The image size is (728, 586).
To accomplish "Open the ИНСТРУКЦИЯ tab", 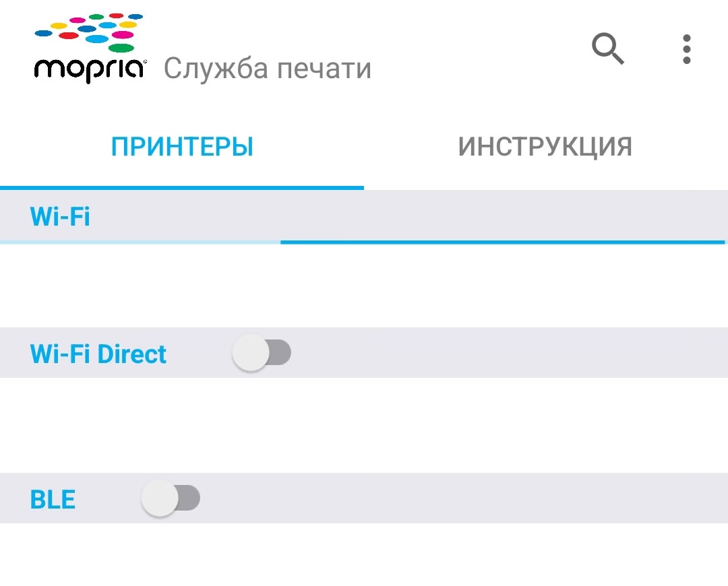I will point(545,147).
